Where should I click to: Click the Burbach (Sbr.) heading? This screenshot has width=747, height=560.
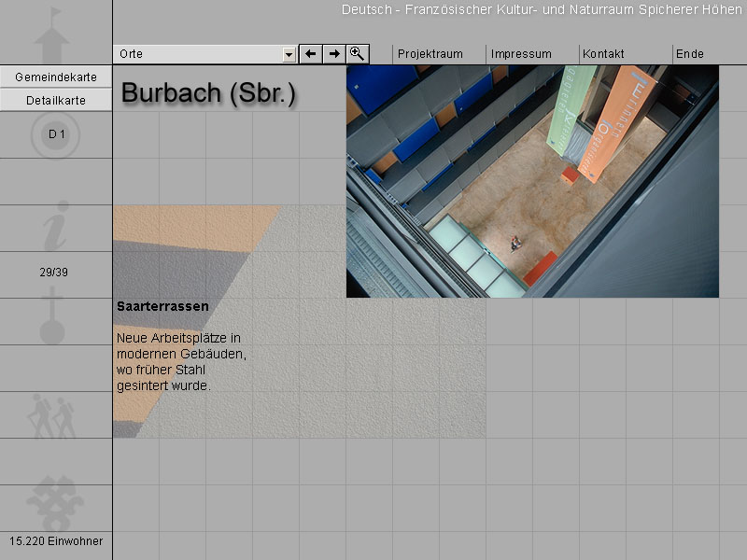click(x=208, y=92)
